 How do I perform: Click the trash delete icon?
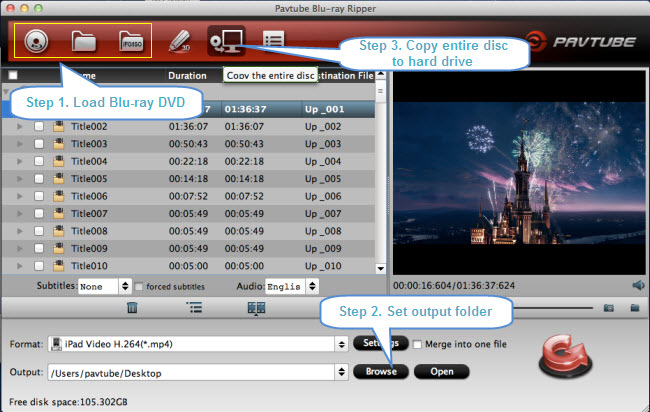132,308
